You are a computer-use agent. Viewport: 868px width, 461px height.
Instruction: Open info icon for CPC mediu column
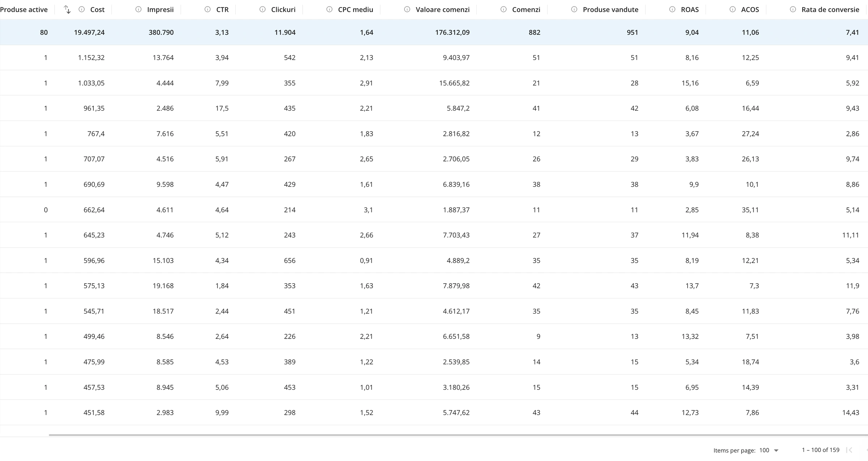point(329,9)
